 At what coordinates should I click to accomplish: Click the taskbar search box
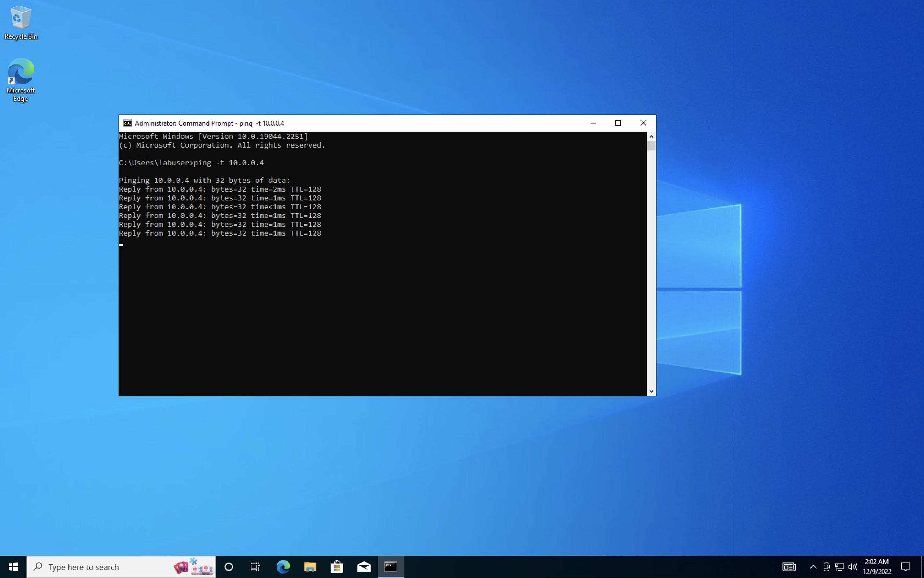121,567
